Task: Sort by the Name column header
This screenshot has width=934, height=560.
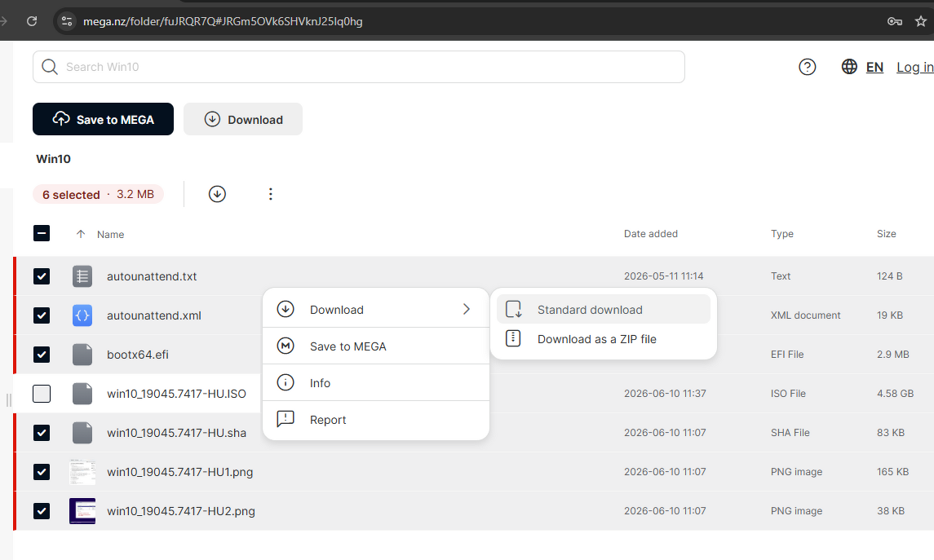Action: (111, 235)
